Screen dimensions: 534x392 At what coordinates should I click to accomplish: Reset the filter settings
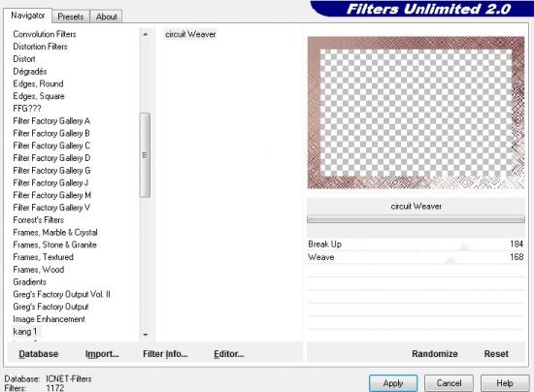(x=496, y=354)
